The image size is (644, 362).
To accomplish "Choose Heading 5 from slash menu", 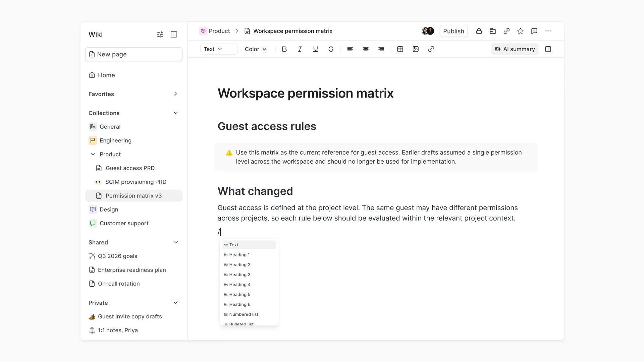I will pos(249,295).
